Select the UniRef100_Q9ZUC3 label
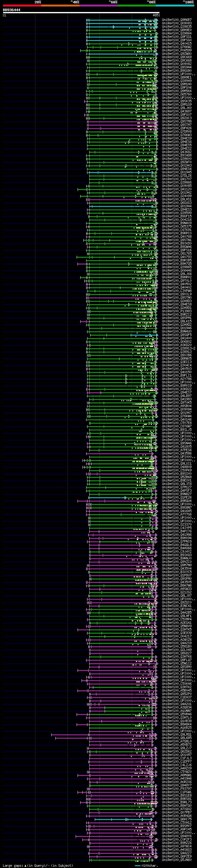This screenshot has height=868, width=197. (177, 118)
